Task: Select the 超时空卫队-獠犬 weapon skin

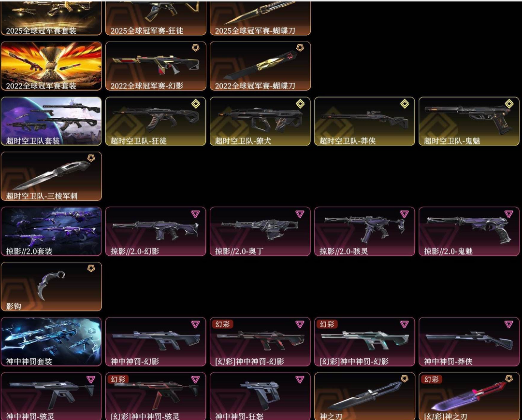Action: click(261, 121)
